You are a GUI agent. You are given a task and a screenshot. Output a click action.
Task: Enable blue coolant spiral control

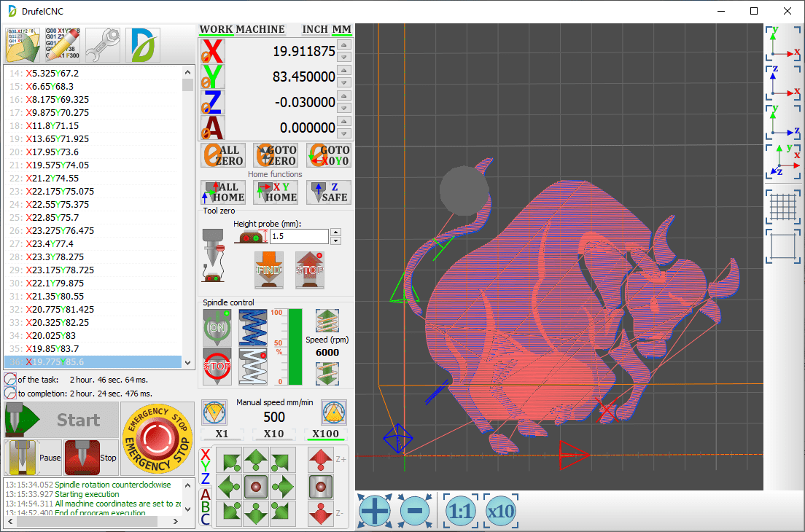[x=253, y=327]
